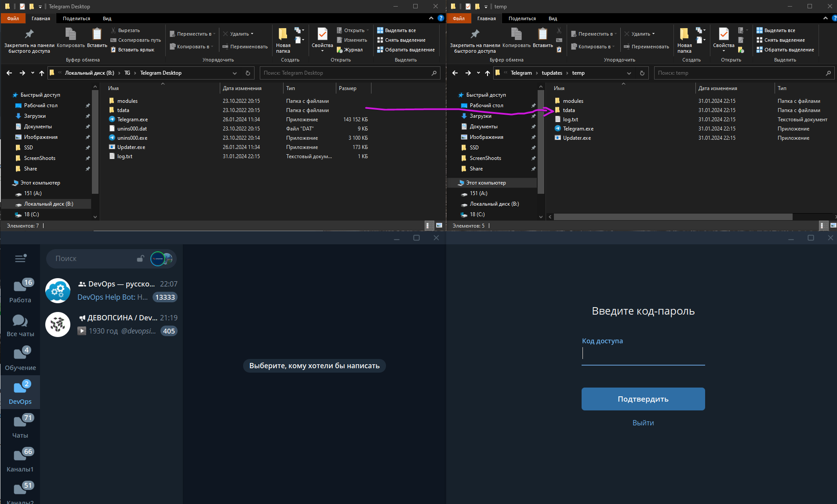Expand address history dropdown in temp window
Image resolution: width=837 pixels, height=504 pixels.
(x=629, y=73)
